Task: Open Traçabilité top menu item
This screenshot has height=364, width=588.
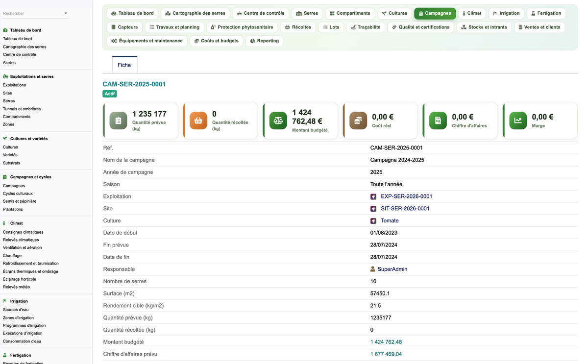Action: click(366, 27)
